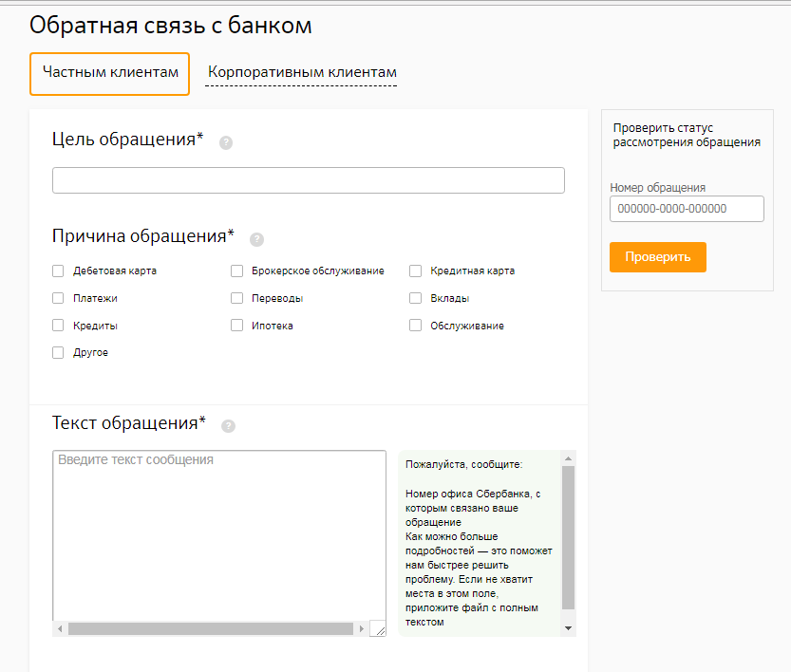Click help icon next to Цель обращения
Screen dimensions: 791x672
226,143
